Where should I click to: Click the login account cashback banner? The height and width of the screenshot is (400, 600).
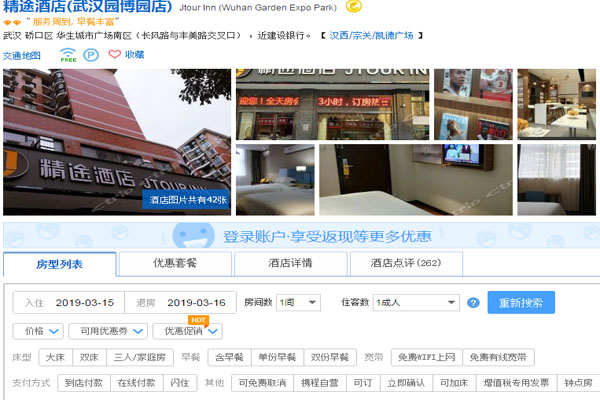302,235
